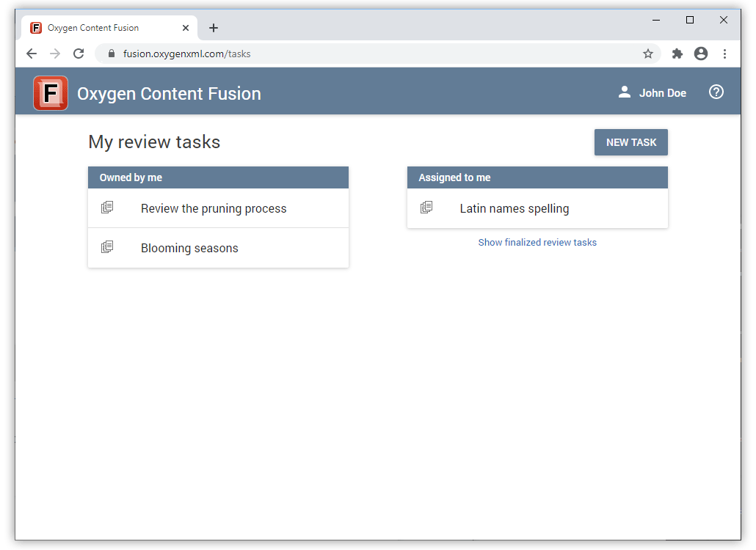
Task: Open the Blooming seasons task
Action: [x=218, y=248]
